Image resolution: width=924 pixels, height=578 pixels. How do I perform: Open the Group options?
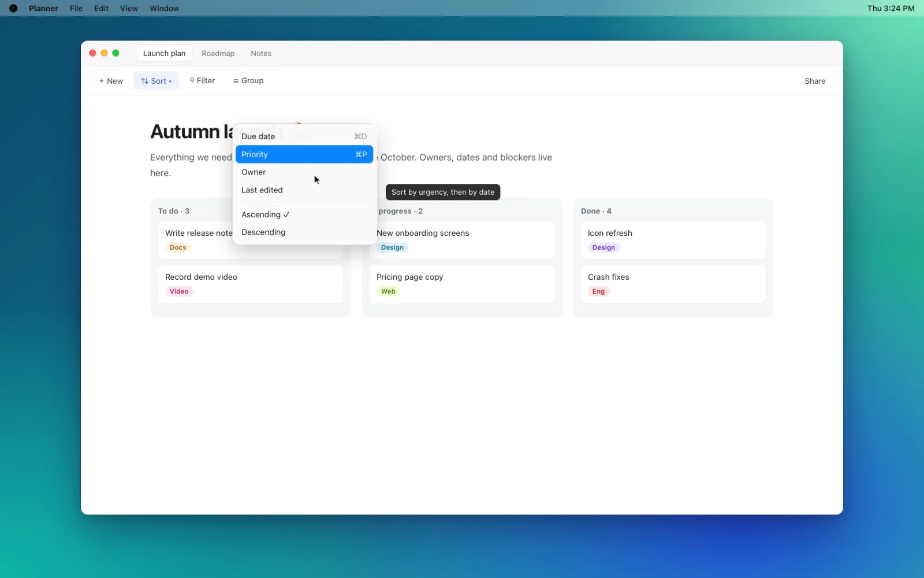(x=248, y=81)
